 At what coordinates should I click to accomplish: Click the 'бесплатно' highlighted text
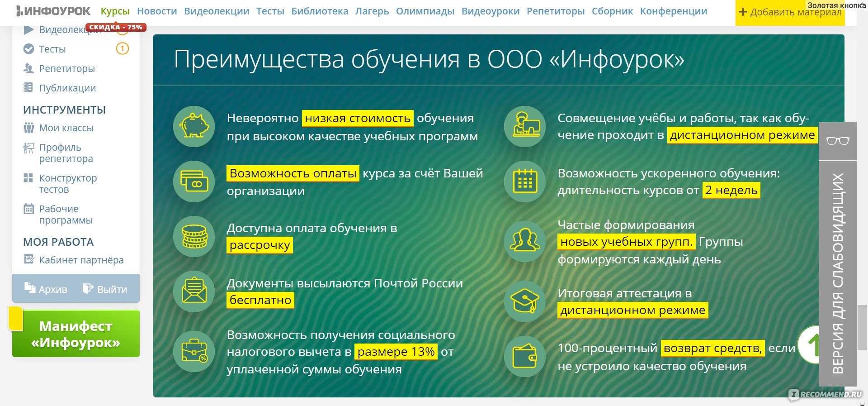[260, 301]
